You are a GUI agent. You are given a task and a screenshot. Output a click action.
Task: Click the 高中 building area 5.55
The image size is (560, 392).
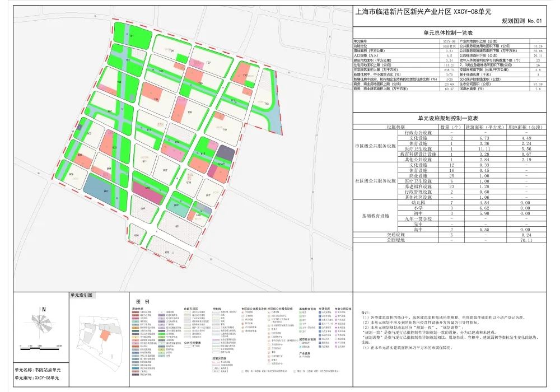tap(484, 230)
